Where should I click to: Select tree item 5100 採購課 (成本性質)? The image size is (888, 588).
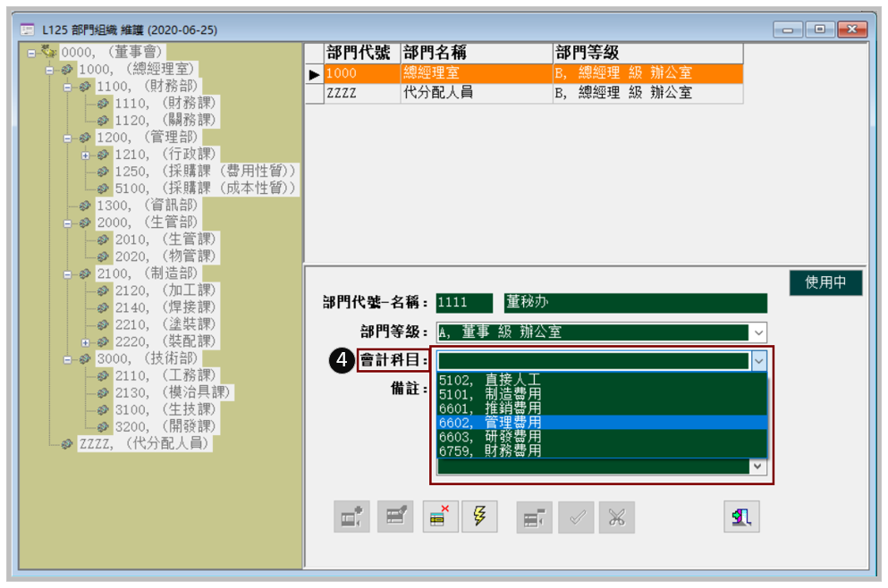206,189
